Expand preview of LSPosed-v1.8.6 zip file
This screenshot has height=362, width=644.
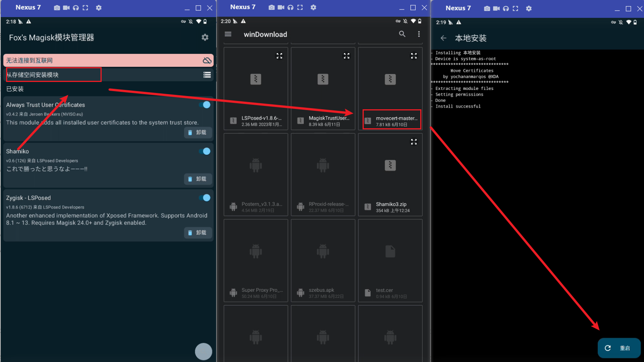point(280,56)
